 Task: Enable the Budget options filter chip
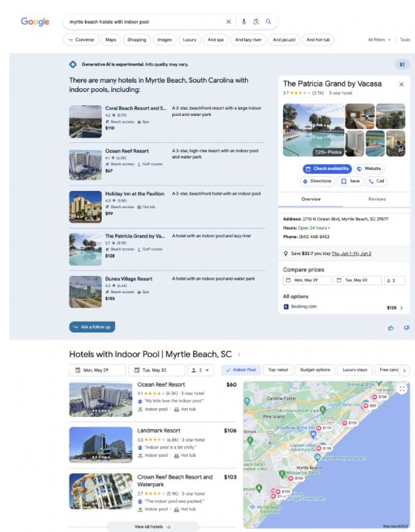[x=315, y=370]
